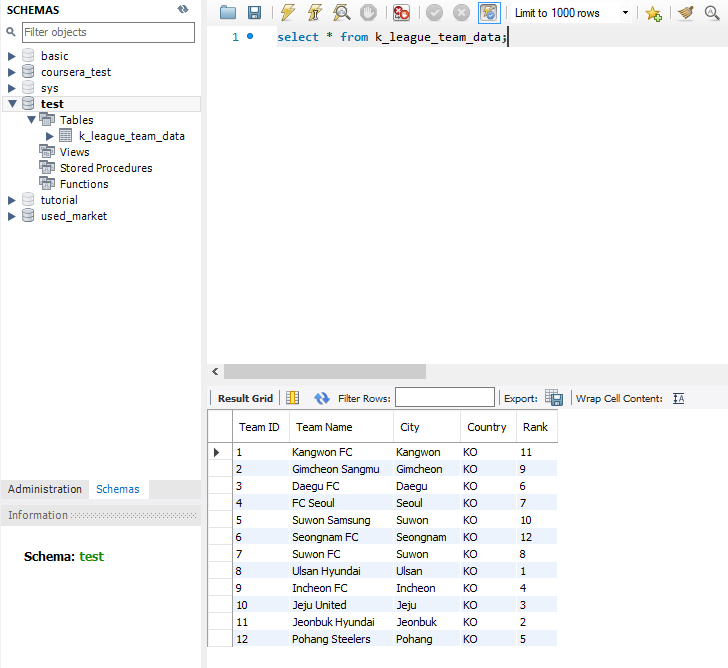
Task: Select the Seongnam FC cell
Action: click(x=341, y=537)
